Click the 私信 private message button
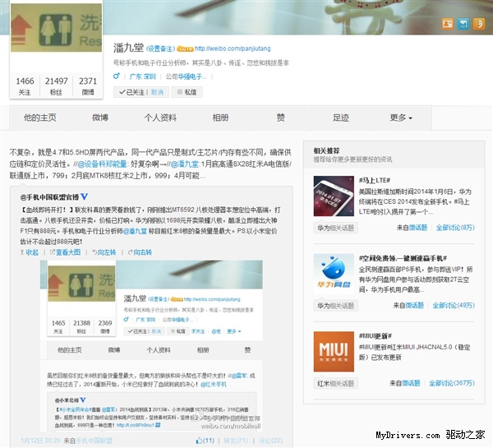 tap(187, 92)
